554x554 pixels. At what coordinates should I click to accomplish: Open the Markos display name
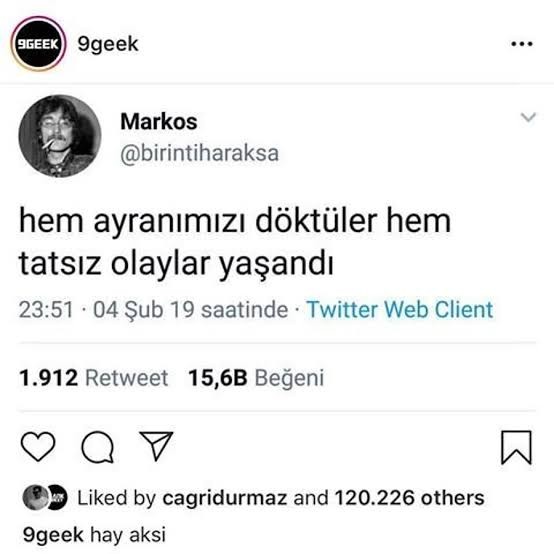point(159,122)
